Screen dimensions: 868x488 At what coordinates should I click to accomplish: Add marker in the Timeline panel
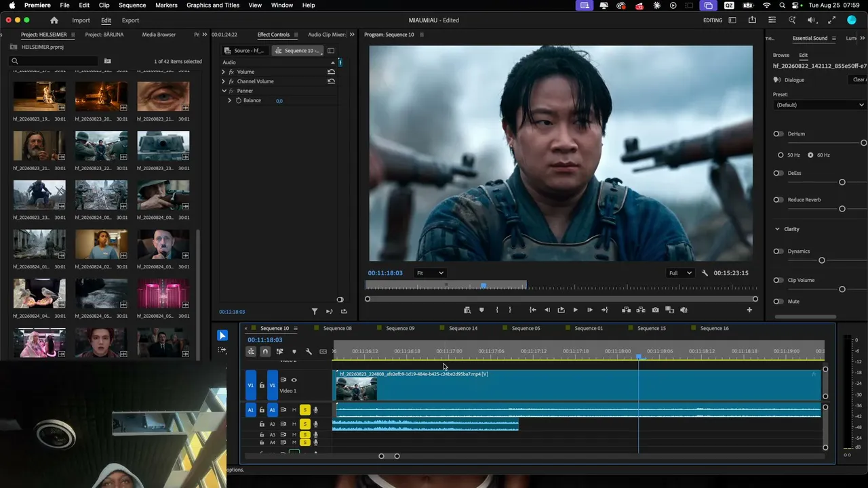click(x=294, y=351)
